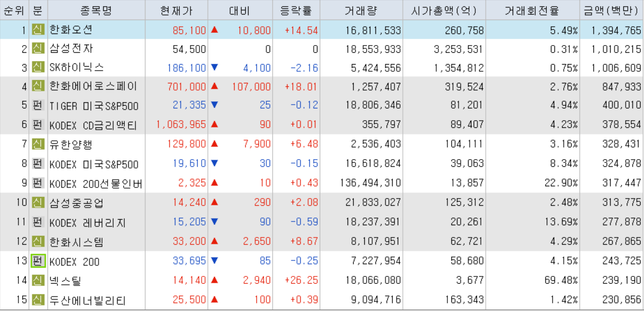Image resolution: width=644 pixels, height=311 pixels.
Task: Click the 186,100 current price cell
Action: coord(187,68)
